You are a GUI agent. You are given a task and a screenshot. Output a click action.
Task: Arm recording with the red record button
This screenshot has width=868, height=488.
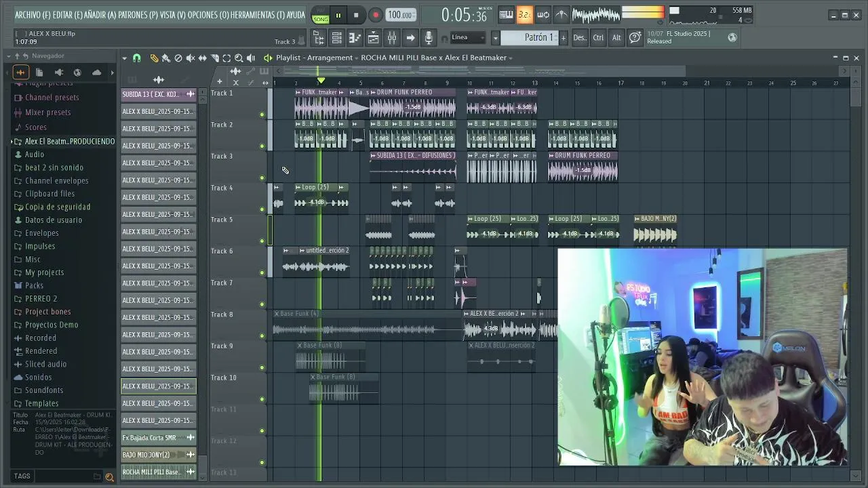pyautogui.click(x=375, y=15)
